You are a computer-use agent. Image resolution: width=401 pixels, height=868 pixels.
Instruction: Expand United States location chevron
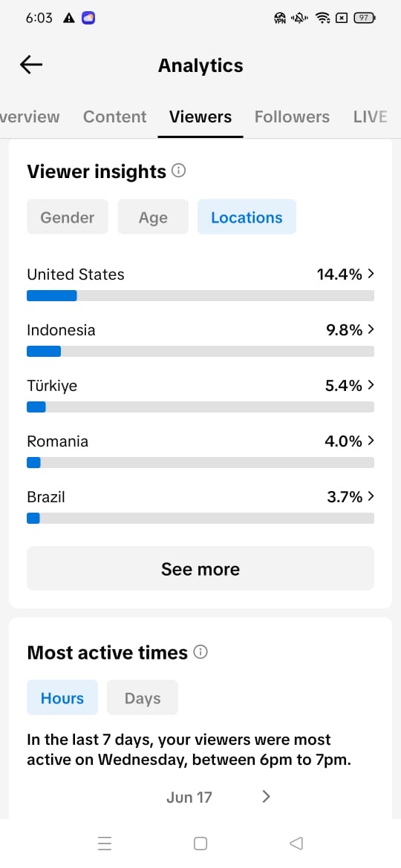tap(371, 274)
